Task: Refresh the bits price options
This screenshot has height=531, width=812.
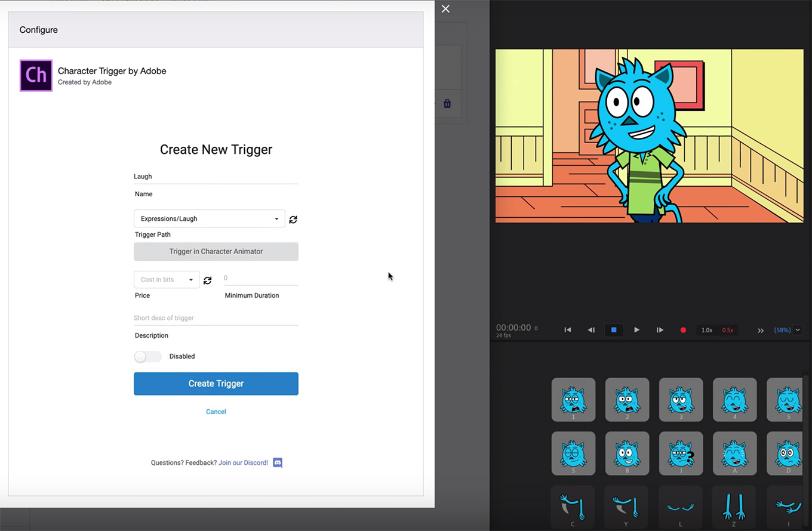Action: click(x=208, y=280)
